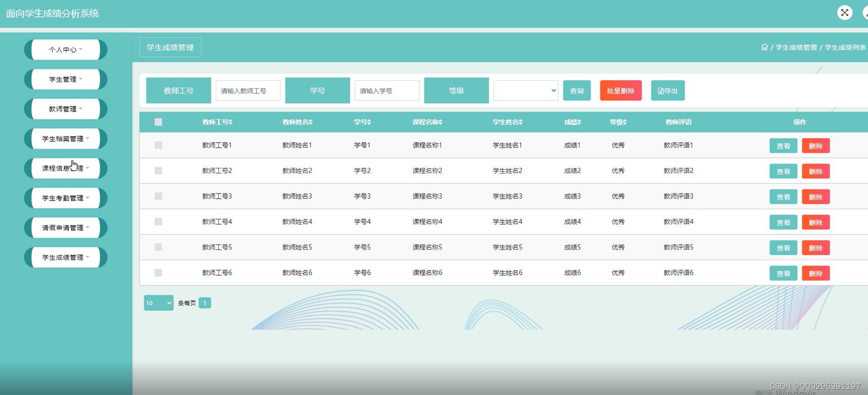Click 删除 for the 教师工号3 row
The width and height of the screenshot is (868, 395).
pos(816,197)
